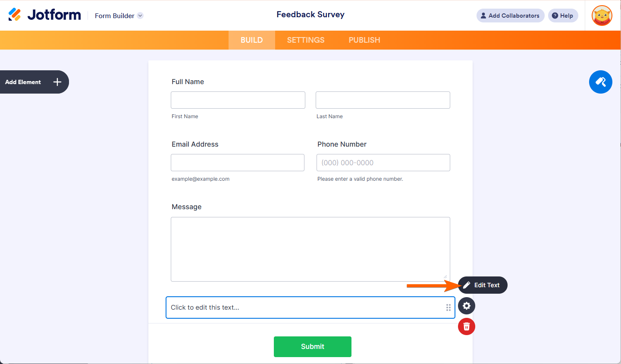The image size is (621, 364).
Task: Click the green Submit button
Action: pos(313,347)
